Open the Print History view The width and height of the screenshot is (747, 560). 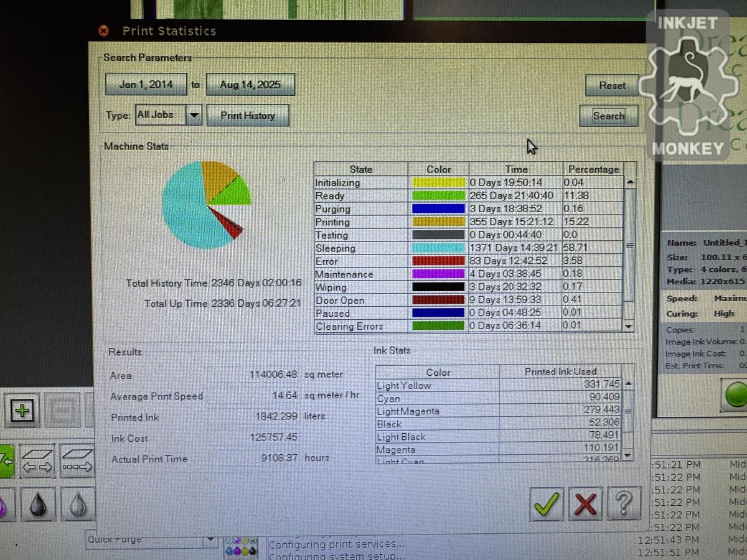248,114
